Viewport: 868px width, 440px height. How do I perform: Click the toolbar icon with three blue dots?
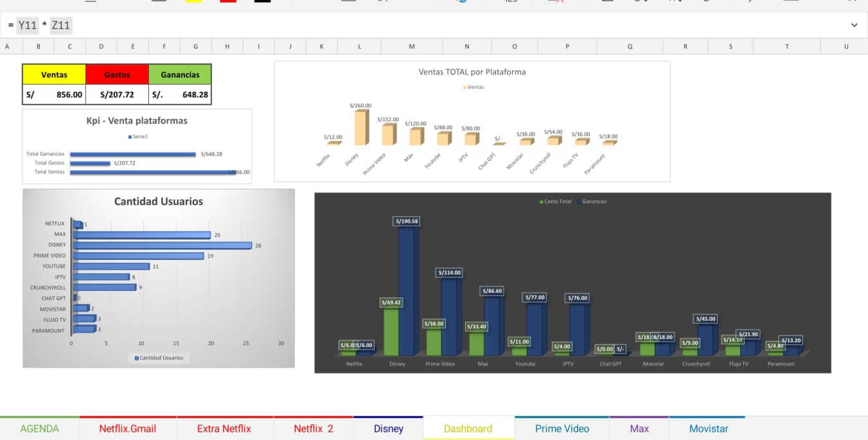click(x=672, y=3)
